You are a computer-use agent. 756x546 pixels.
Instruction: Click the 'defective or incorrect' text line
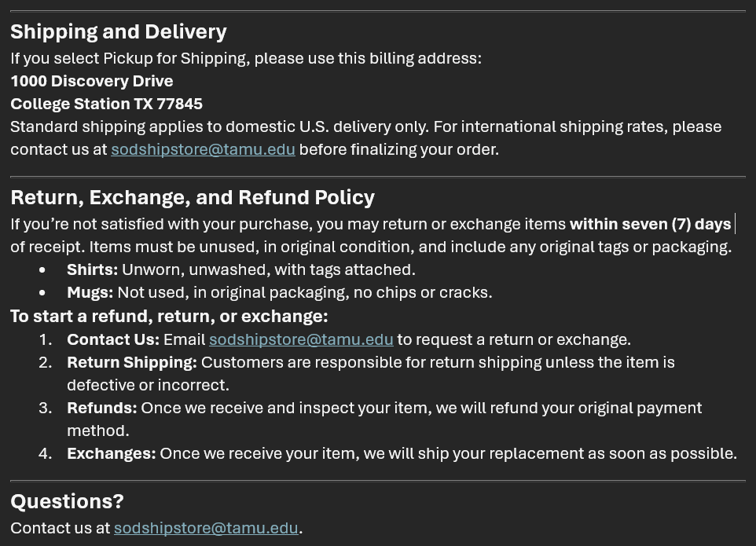click(x=148, y=385)
